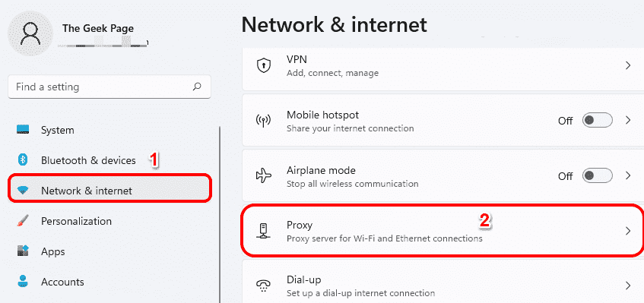Open Mobile hotspot chevron arrow
This screenshot has height=303, width=644.
coord(627,121)
